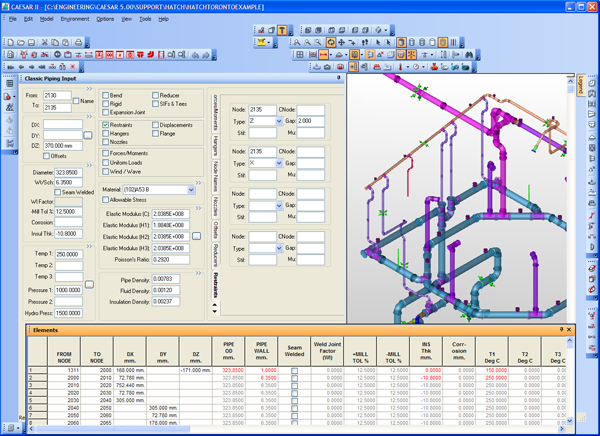
Task: Select the zoom magnifier tool
Action: 318,42
